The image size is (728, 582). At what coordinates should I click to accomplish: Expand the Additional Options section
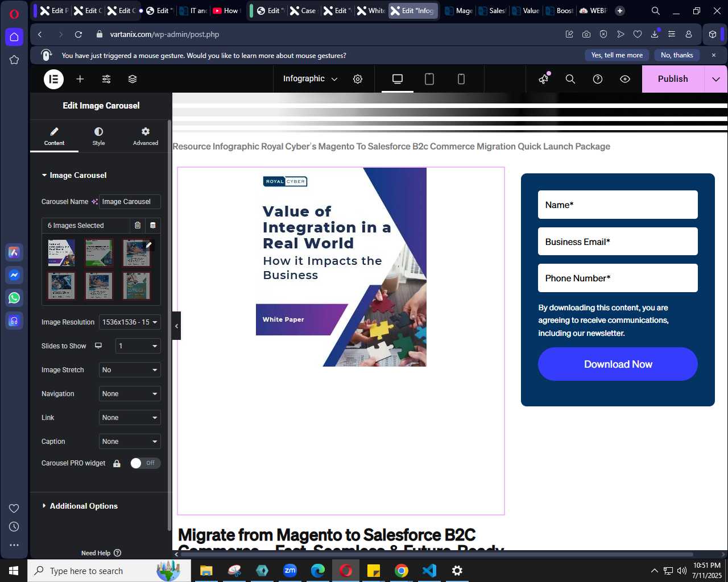click(x=84, y=506)
